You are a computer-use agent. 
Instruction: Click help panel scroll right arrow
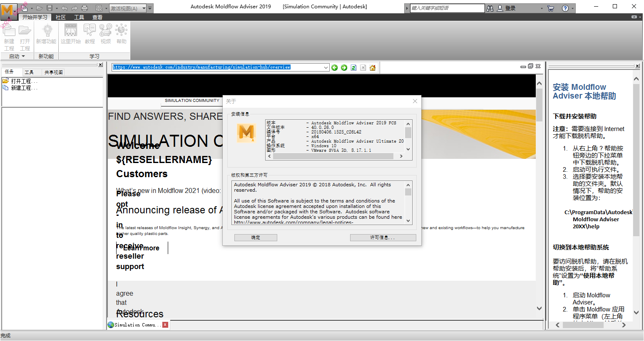click(623, 325)
